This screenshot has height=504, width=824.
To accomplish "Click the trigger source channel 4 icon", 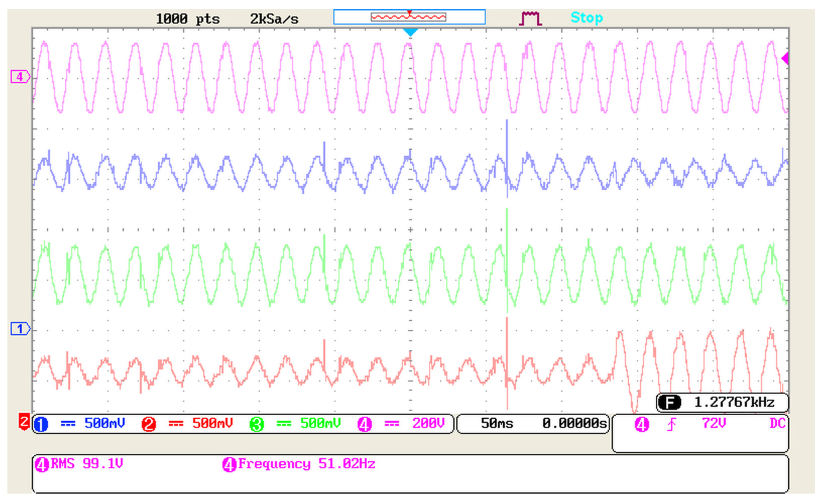I will [x=641, y=424].
